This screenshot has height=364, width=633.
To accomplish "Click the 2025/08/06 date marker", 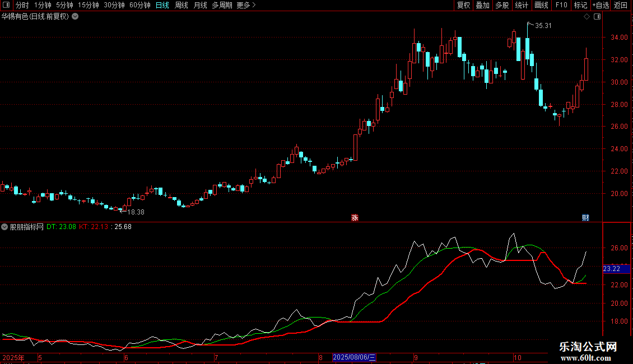I will (x=354, y=357).
